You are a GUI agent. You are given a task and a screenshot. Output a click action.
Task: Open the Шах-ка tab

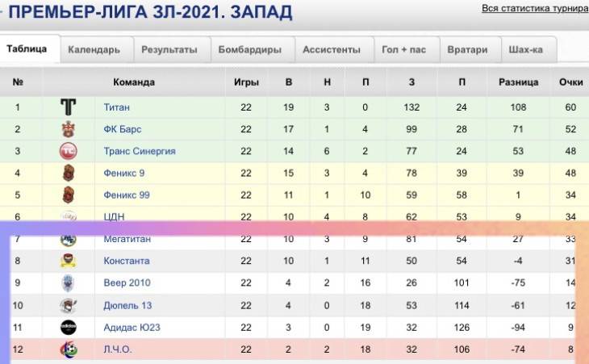click(526, 49)
